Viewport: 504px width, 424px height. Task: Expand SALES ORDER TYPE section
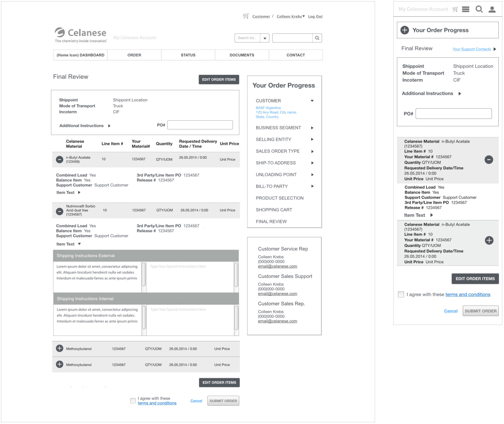(312, 151)
